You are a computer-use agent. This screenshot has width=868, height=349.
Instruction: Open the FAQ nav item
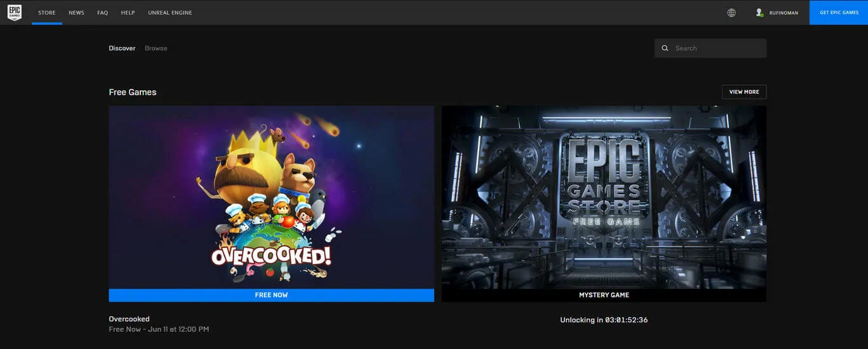click(x=102, y=13)
